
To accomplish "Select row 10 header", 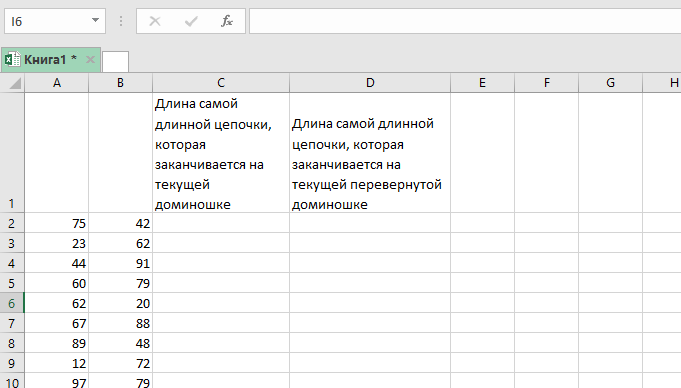I will 12,381.
